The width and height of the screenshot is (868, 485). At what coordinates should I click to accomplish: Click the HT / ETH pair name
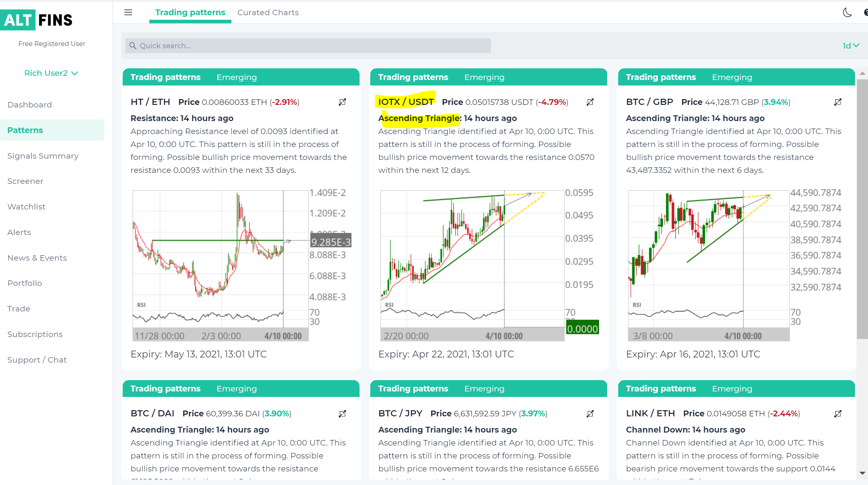150,102
